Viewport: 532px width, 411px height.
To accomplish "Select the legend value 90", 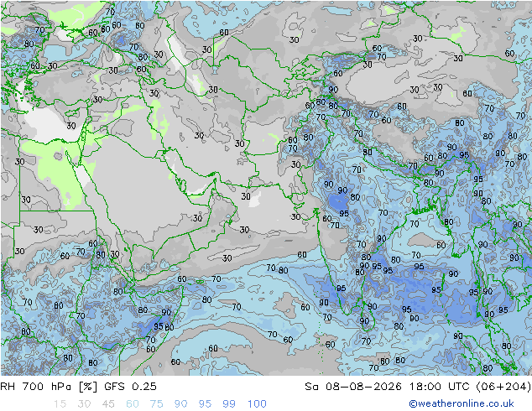I will 180,403.
